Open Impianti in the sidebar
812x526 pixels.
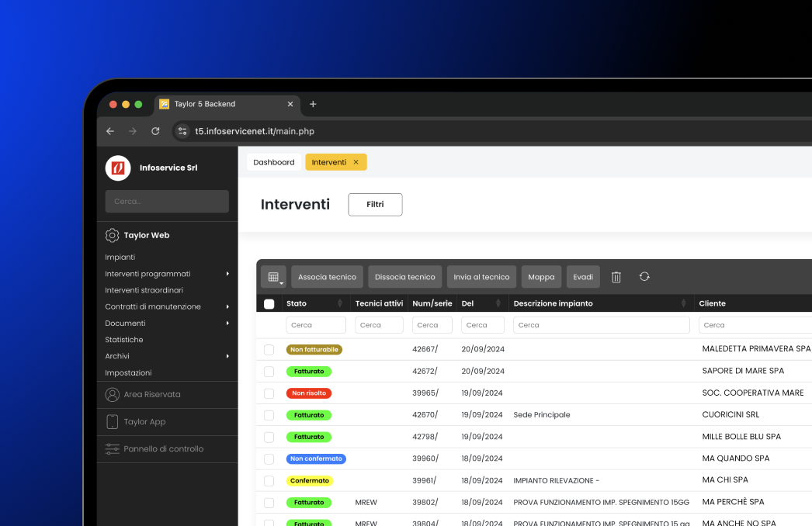click(120, 258)
